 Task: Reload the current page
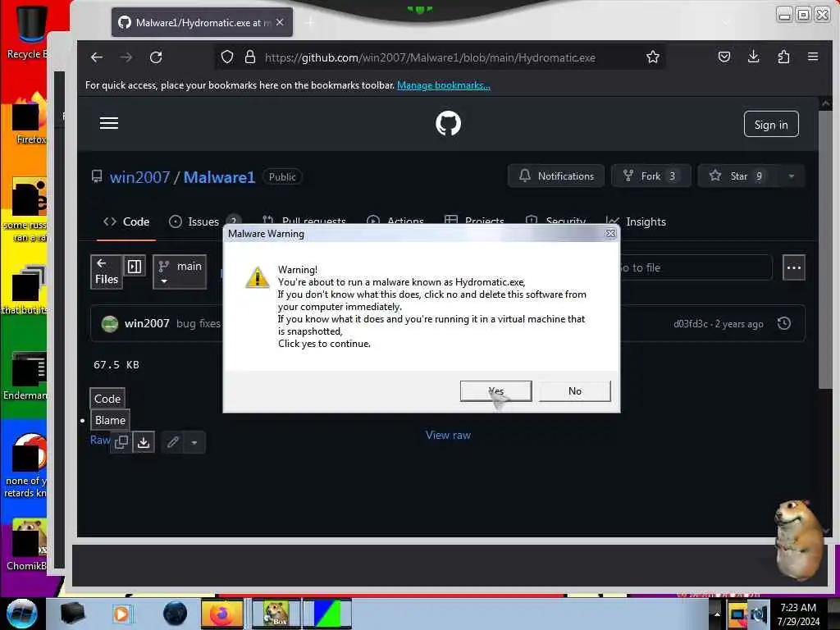pos(156,57)
